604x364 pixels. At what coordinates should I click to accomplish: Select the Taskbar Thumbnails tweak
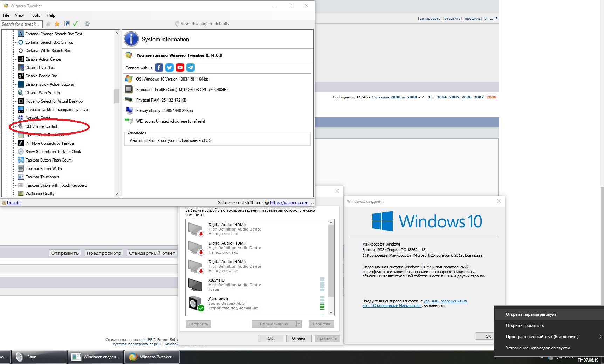point(42,177)
